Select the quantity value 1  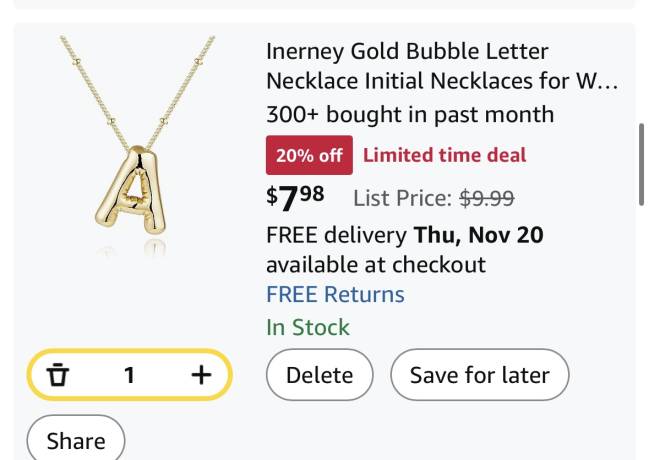tap(129, 375)
